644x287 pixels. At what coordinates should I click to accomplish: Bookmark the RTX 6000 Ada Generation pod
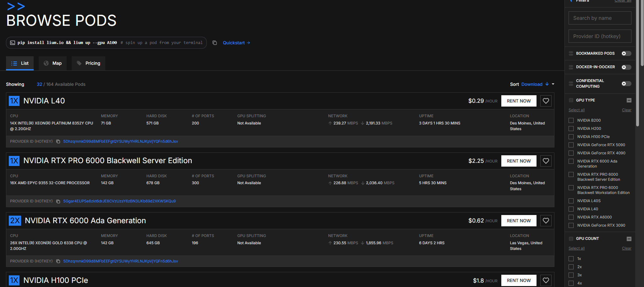pyautogui.click(x=546, y=221)
